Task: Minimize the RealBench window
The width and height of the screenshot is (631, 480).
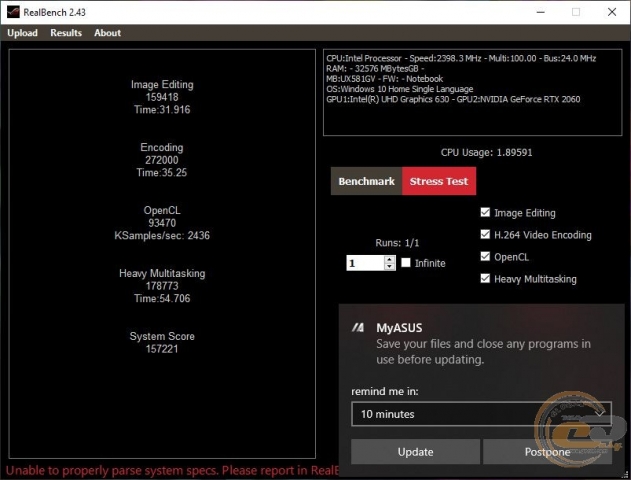Action: click(x=540, y=12)
